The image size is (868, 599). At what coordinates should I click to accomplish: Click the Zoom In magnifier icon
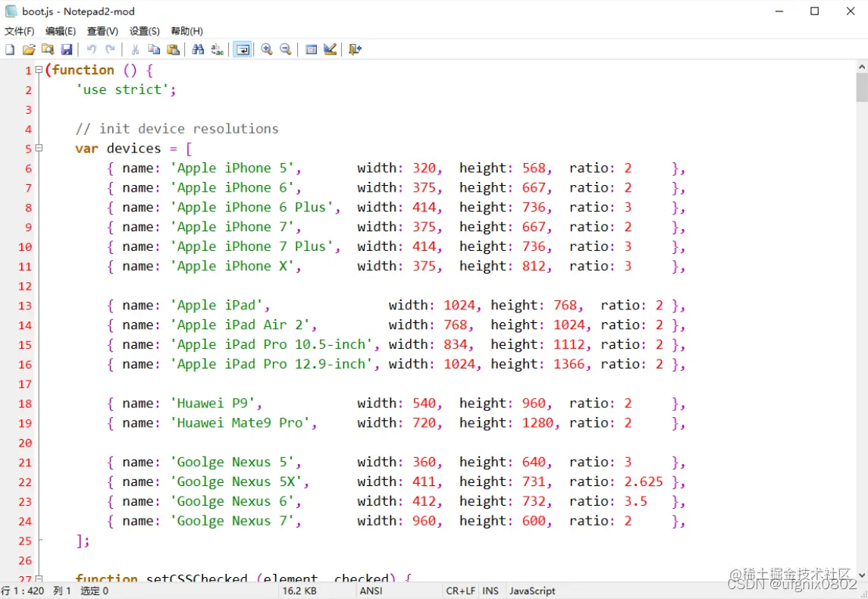pyautogui.click(x=267, y=50)
